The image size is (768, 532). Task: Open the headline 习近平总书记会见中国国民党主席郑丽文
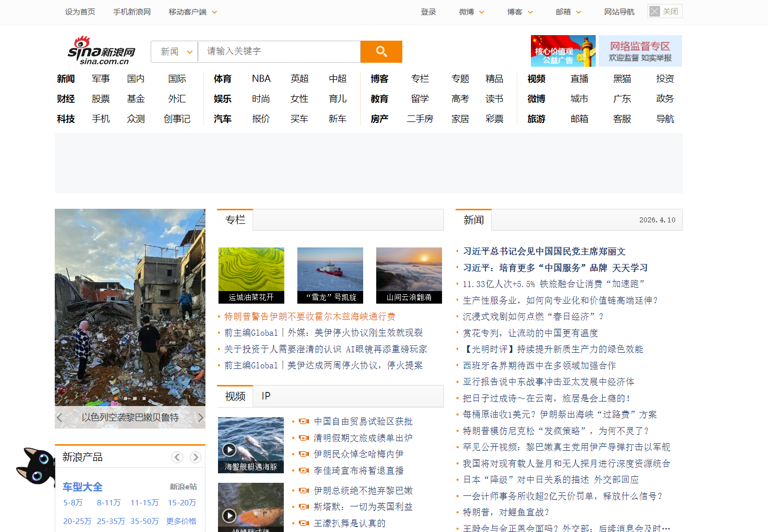[x=544, y=251]
